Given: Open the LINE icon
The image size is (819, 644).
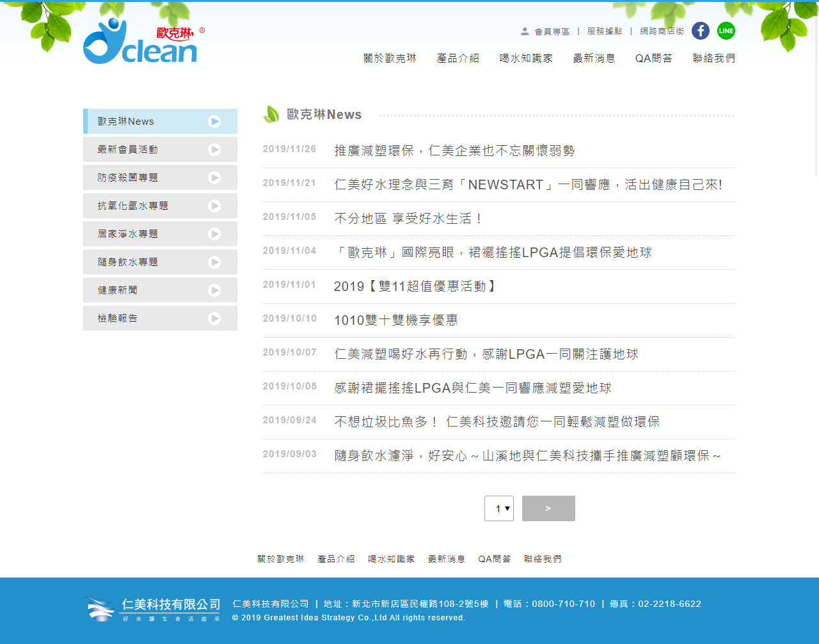Looking at the screenshot, I should tap(726, 31).
